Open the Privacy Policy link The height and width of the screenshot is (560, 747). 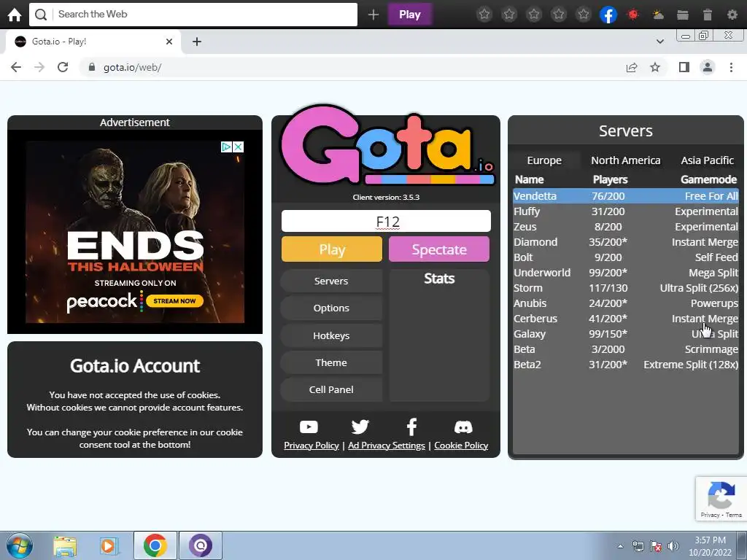pyautogui.click(x=311, y=446)
